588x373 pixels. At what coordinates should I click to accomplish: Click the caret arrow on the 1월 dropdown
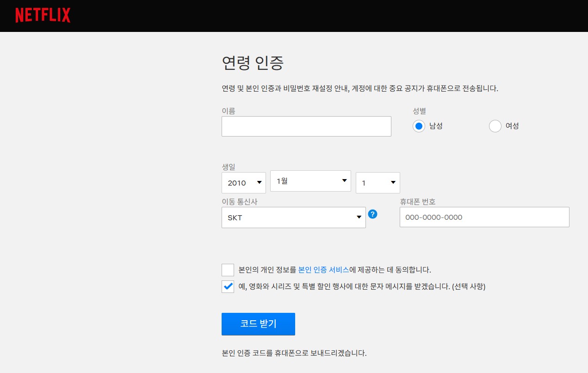click(x=344, y=180)
